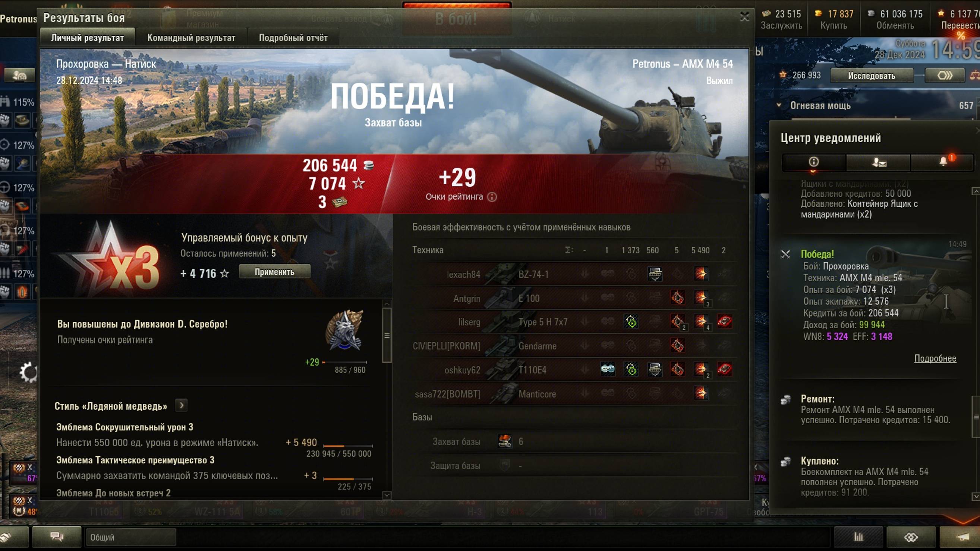Select the info notifications tab
The height and width of the screenshot is (551, 980).
(x=813, y=162)
